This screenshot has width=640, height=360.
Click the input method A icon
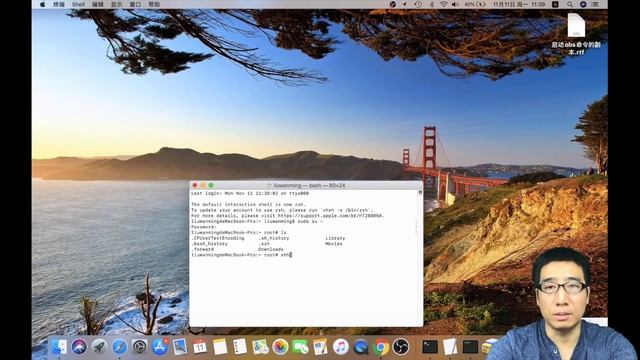[555, 4]
